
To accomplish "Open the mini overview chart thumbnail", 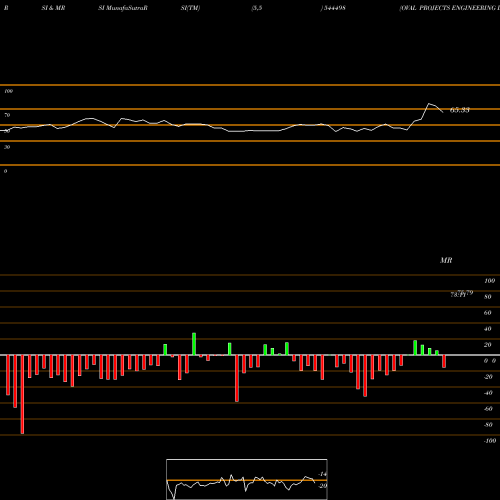I will [247, 479].
